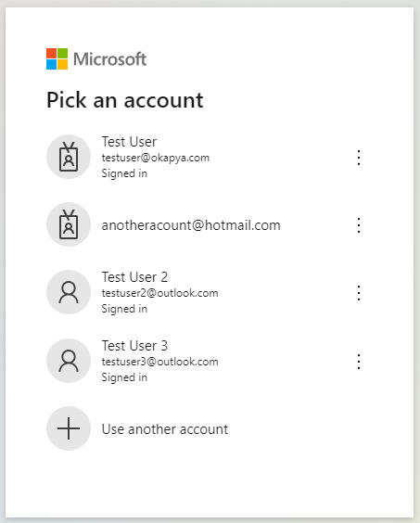Click the badge avatar beside anotheracount@hotmail.com
Screen dimensions: 420x523
[69, 224]
